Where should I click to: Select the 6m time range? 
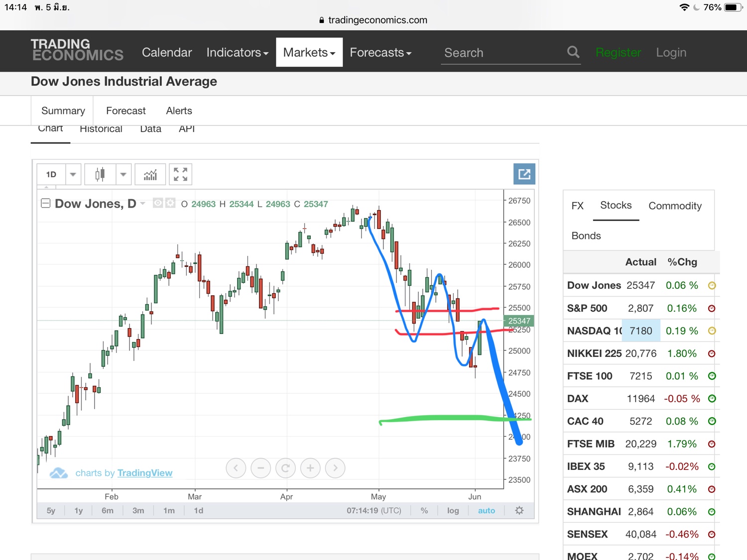coord(108,510)
